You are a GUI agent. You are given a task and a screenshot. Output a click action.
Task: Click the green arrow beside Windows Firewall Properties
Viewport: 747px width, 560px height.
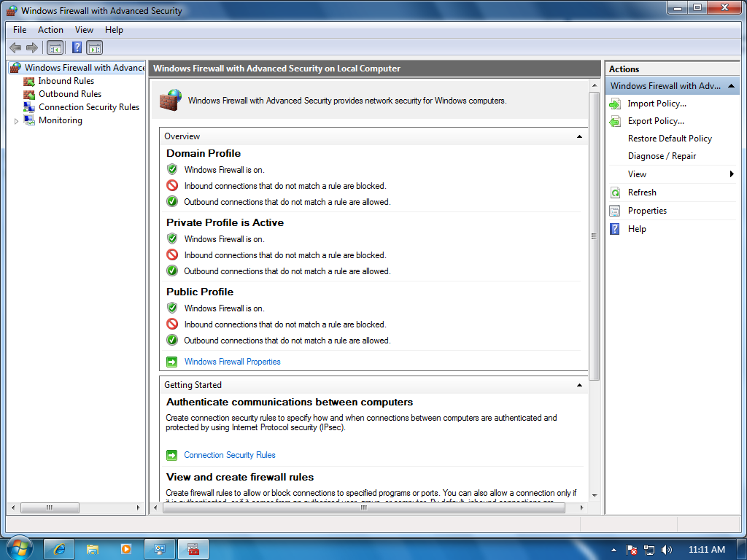click(x=172, y=362)
